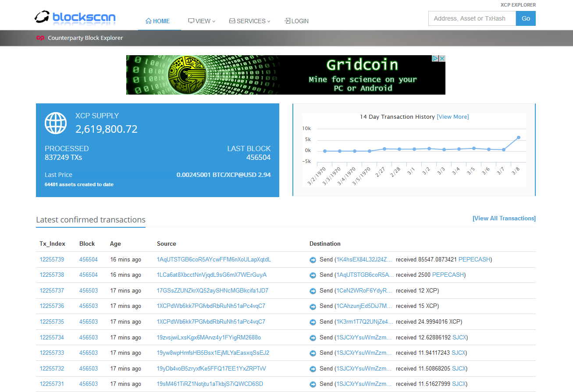The image size is (573, 392).
Task: Open transaction index 12255738
Action: 52,275
